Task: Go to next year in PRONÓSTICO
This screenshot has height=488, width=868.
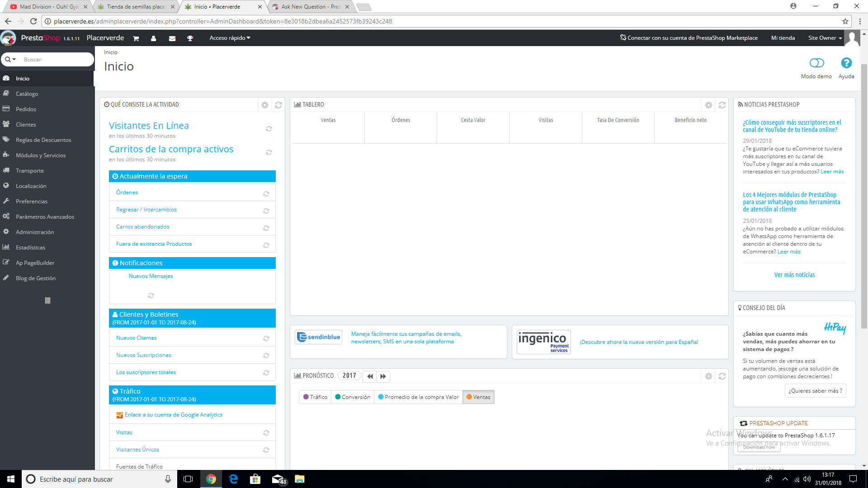Action: point(383,376)
